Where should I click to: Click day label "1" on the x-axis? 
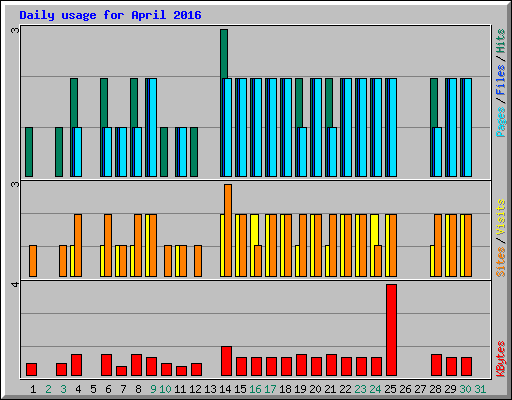click(x=33, y=389)
